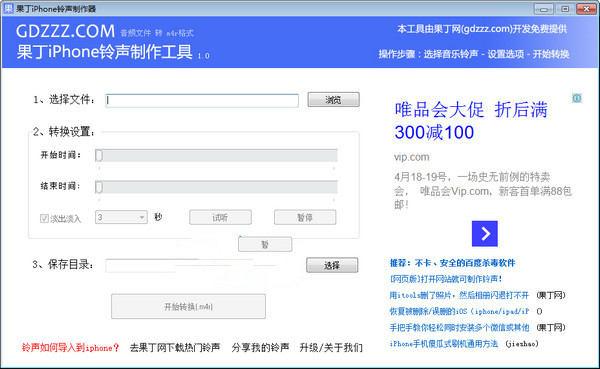600x369 pixels.
Task: Click the ad info icon above the advertisement
Action: click(577, 98)
